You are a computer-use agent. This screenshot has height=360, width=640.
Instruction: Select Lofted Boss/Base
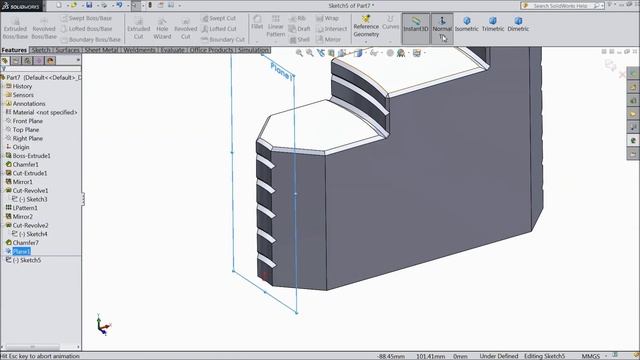click(x=87, y=29)
